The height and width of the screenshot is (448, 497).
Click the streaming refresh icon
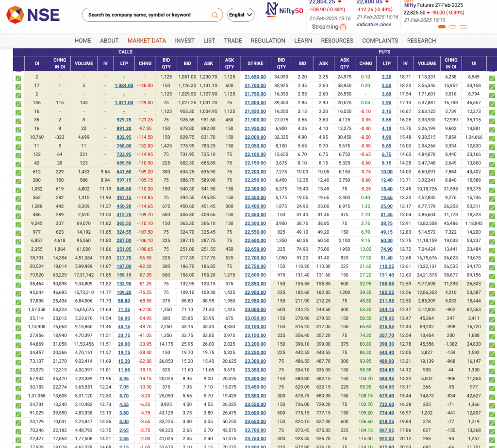[x=343, y=27]
